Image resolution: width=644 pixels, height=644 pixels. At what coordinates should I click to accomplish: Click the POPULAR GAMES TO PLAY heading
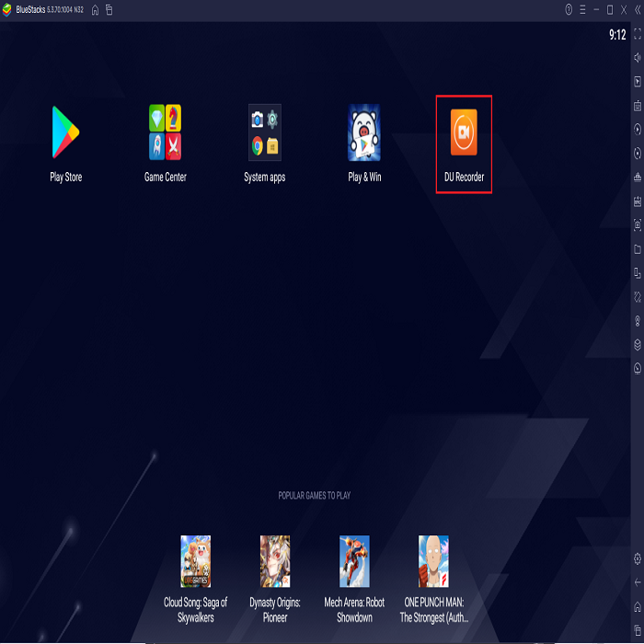(315, 495)
